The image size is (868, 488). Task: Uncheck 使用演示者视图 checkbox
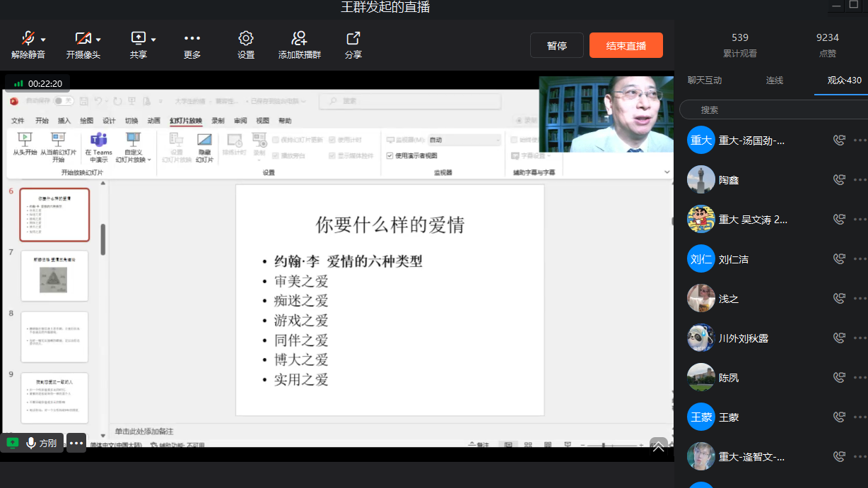click(390, 155)
